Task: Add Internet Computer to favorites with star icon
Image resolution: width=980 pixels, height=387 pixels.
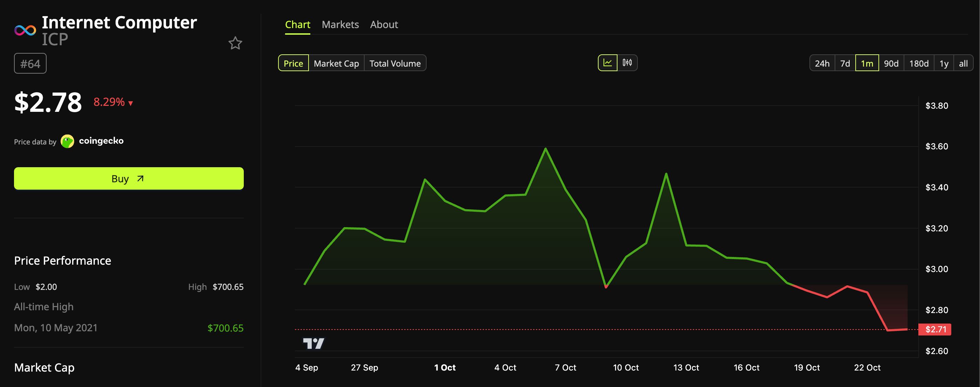Action: pyautogui.click(x=235, y=43)
